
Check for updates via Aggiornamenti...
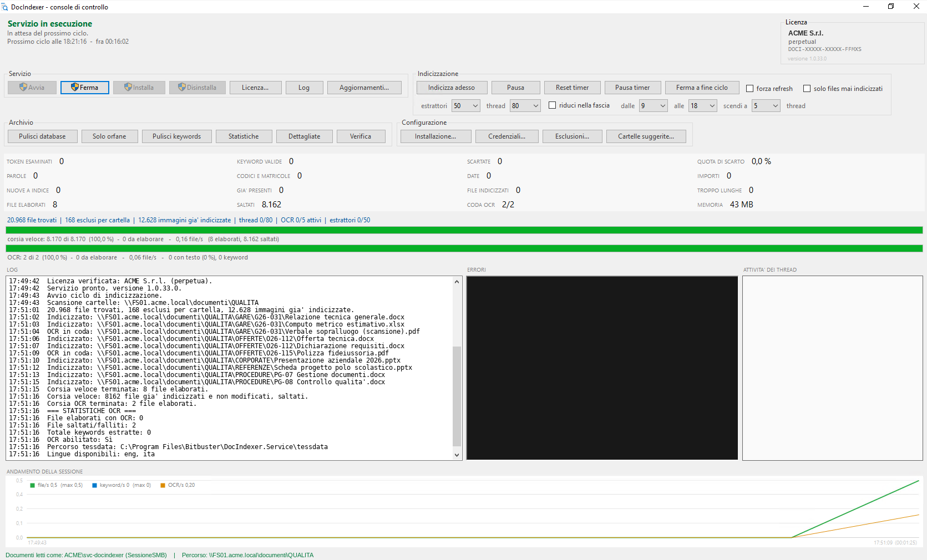tap(364, 88)
